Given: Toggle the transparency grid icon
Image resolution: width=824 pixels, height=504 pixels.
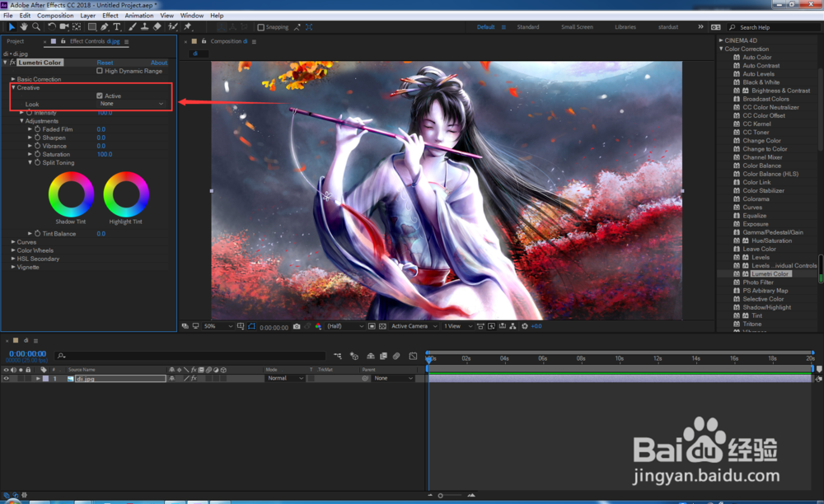Looking at the screenshot, I should (x=382, y=327).
